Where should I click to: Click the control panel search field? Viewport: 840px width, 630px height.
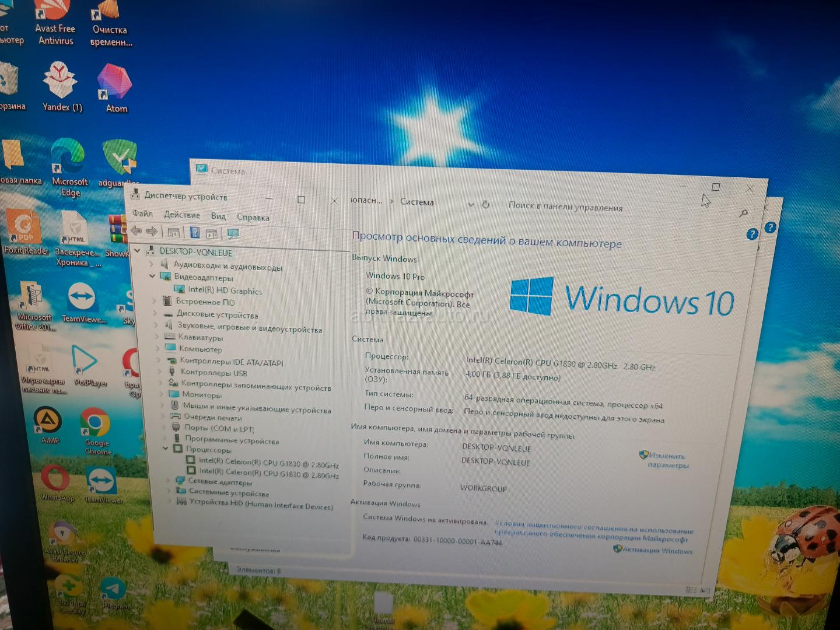point(618,208)
